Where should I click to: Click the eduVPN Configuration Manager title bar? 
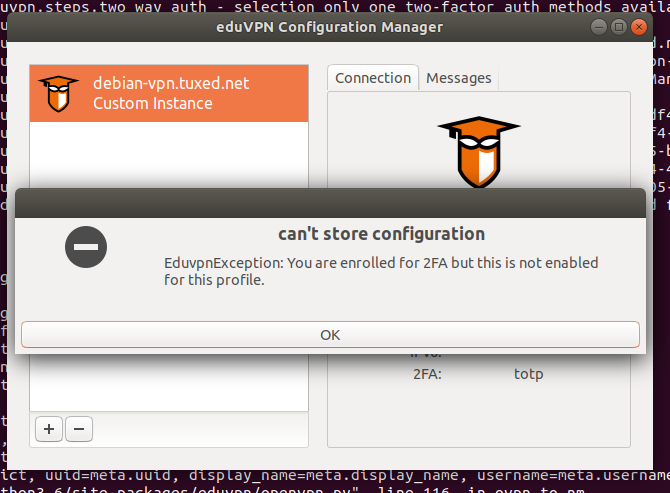[x=329, y=27]
